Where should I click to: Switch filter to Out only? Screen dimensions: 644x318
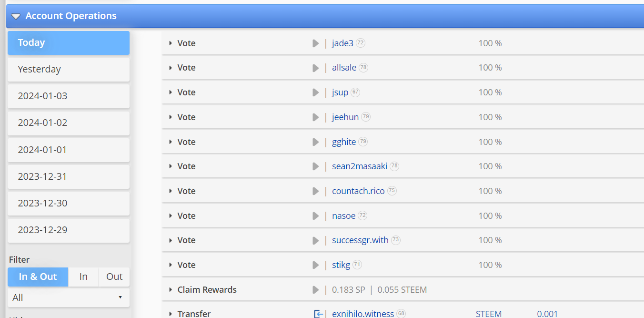click(114, 277)
